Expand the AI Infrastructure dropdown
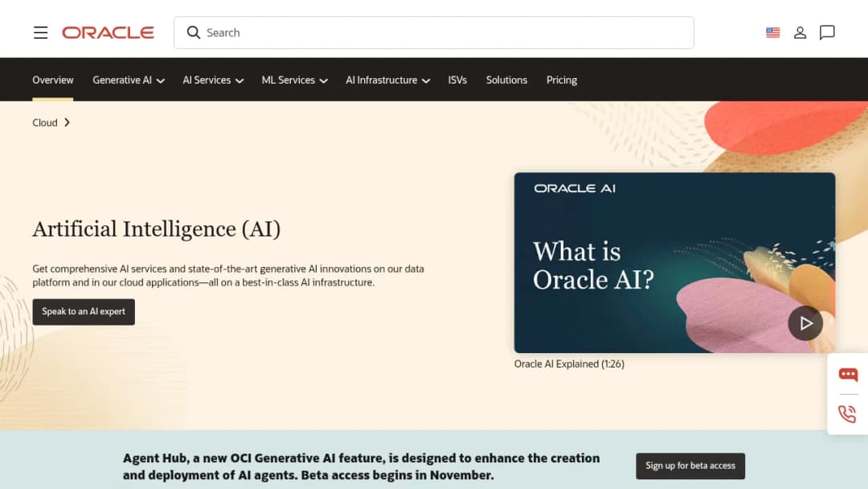This screenshot has width=868, height=489. tap(387, 80)
